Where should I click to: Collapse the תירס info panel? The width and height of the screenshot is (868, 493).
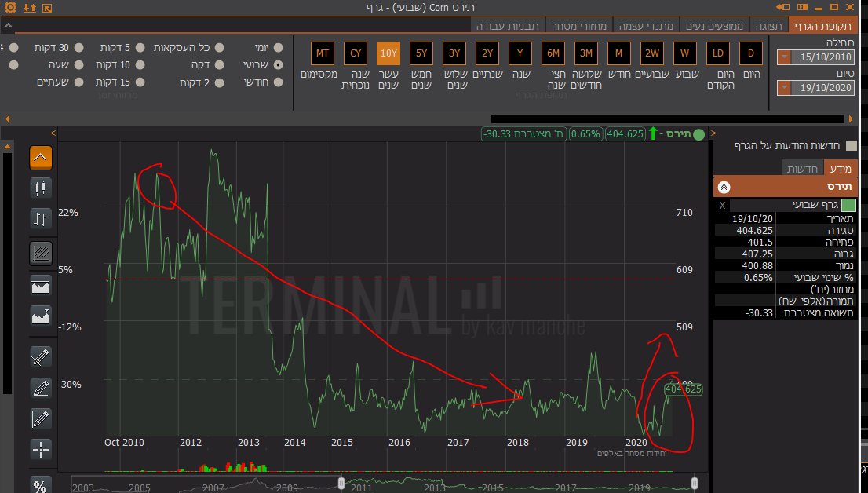[724, 187]
